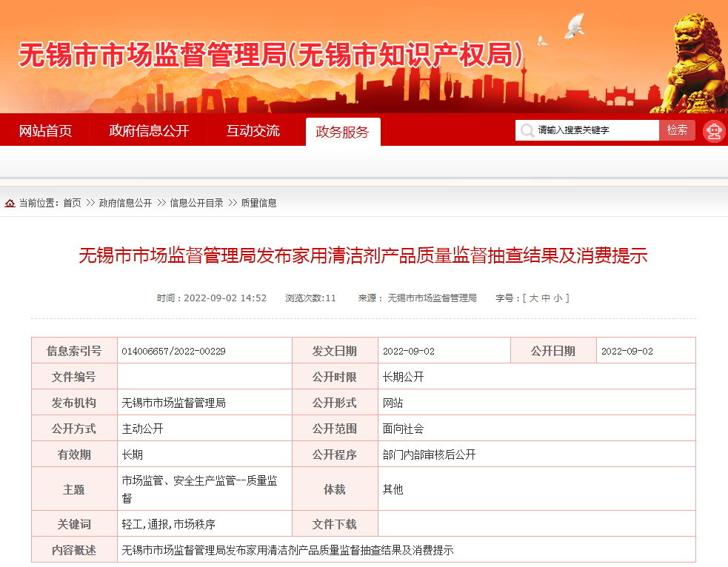This screenshot has width=728, height=567.
Task: Set font size to 小
Action: [x=558, y=298]
